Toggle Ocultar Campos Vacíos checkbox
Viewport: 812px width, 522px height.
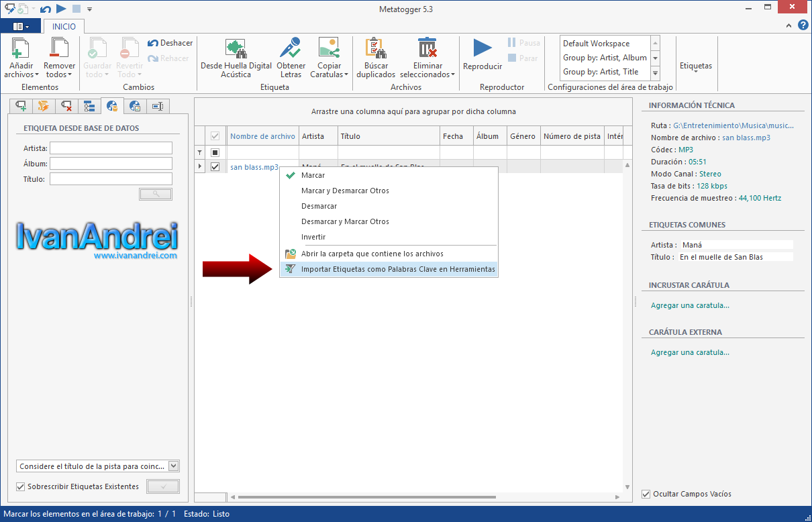647,494
